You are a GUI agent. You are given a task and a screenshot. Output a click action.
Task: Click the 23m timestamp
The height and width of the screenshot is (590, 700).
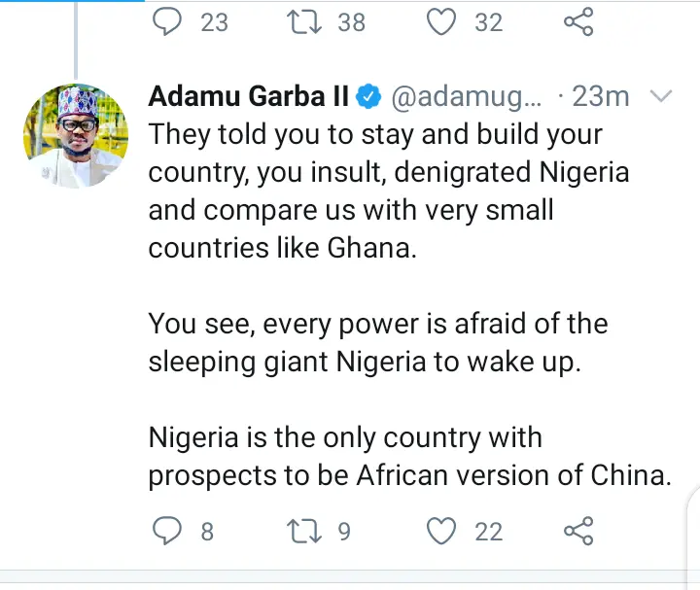[x=600, y=97]
